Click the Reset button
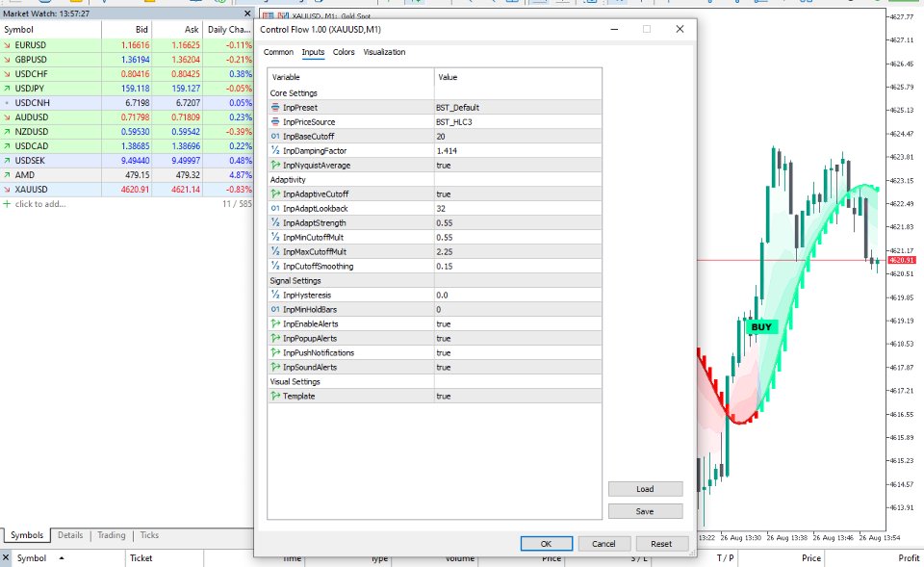Image resolution: width=924 pixels, height=567 pixels. pos(661,544)
